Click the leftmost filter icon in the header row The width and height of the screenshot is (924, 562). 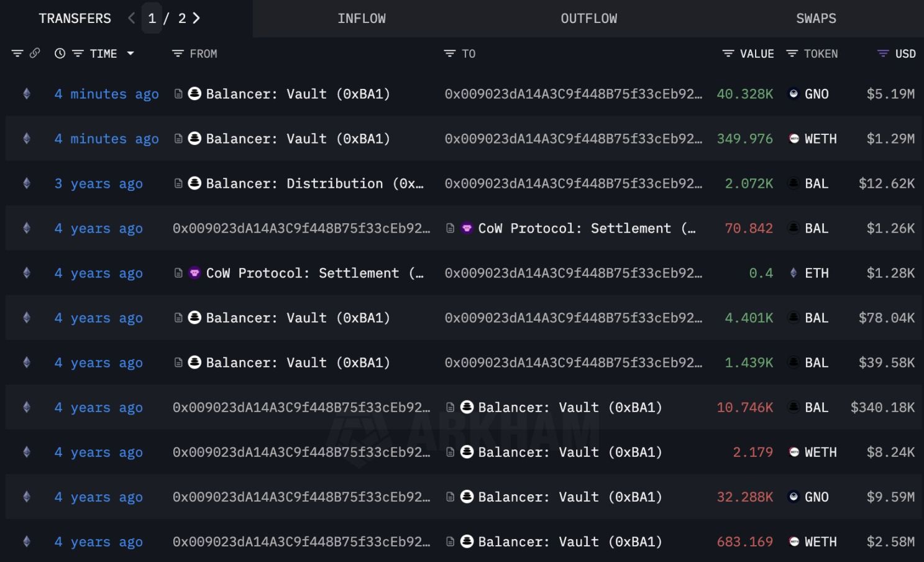click(x=16, y=53)
